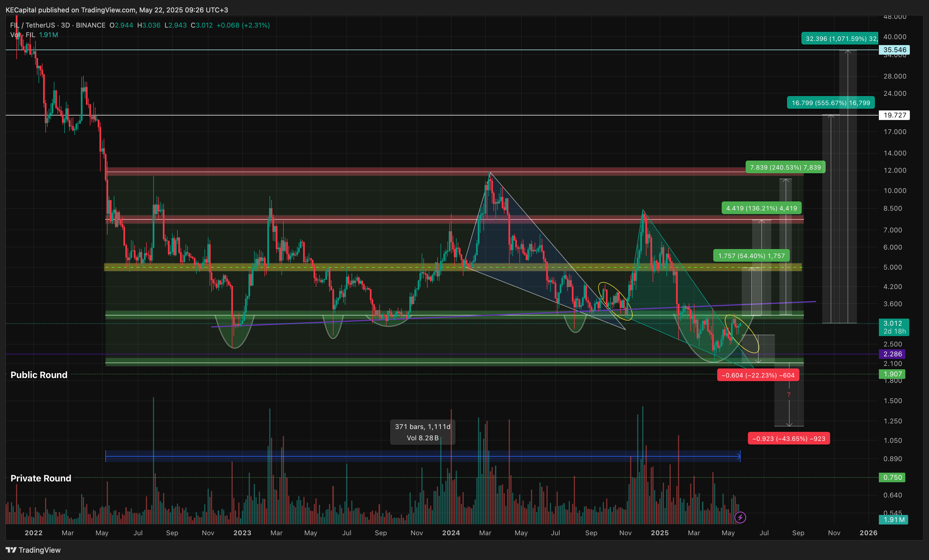Click the 19.727 price level label
929x560 pixels.
[x=894, y=115]
